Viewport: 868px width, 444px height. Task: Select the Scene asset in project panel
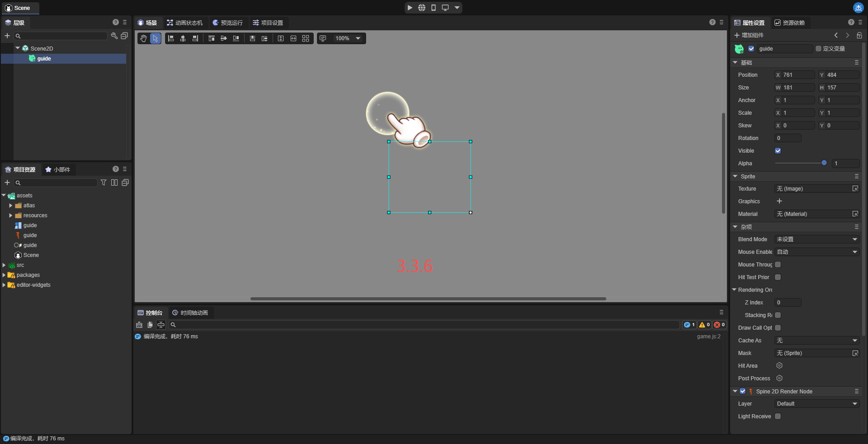click(31, 255)
